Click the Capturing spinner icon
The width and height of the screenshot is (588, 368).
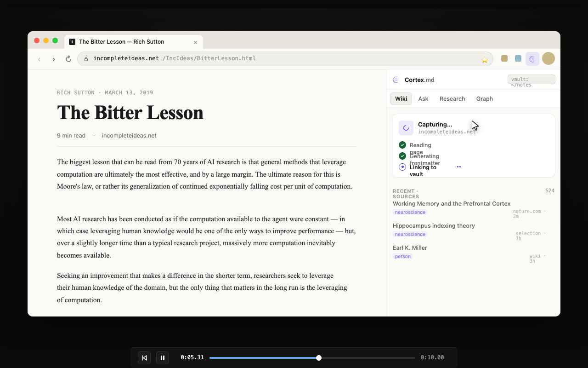(406, 128)
